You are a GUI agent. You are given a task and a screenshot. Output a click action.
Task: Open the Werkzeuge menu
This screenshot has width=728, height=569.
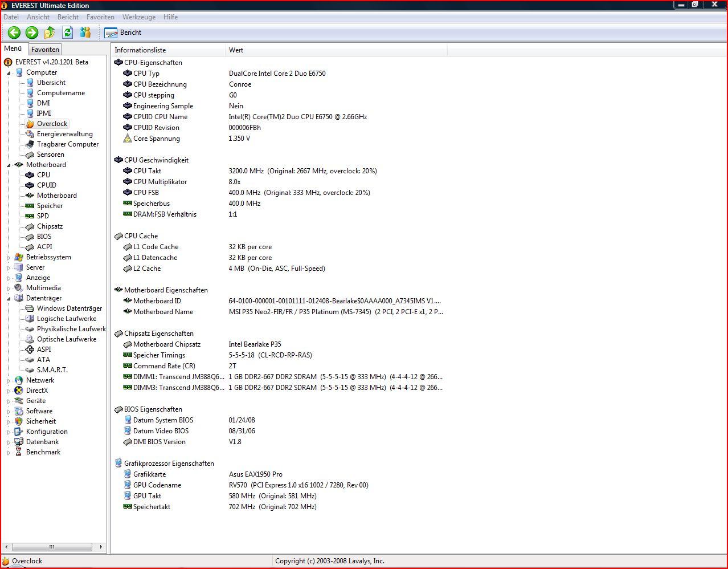tap(139, 17)
